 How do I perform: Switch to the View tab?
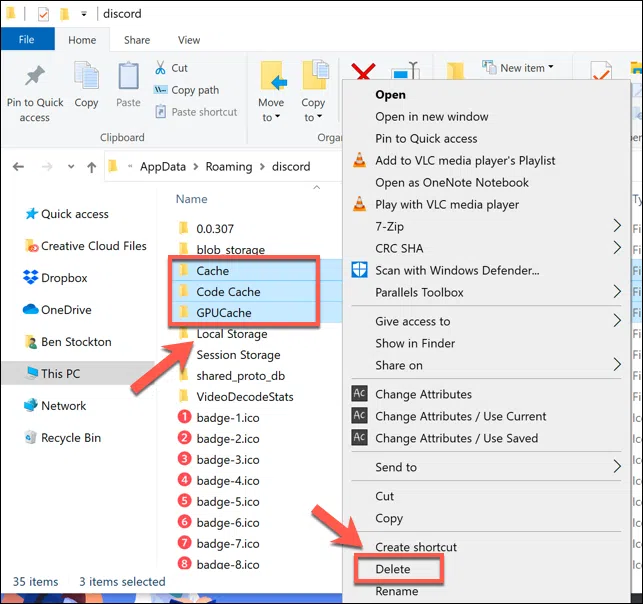[188, 40]
